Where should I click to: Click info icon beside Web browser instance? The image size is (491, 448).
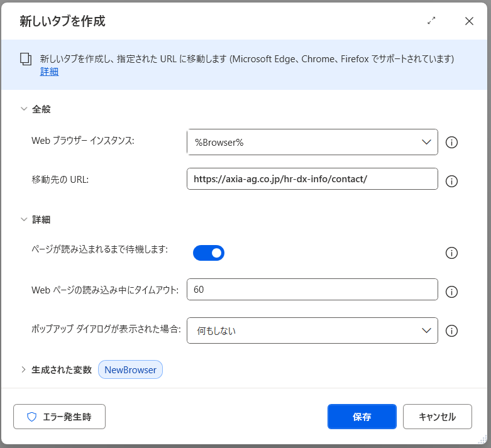[451, 143]
